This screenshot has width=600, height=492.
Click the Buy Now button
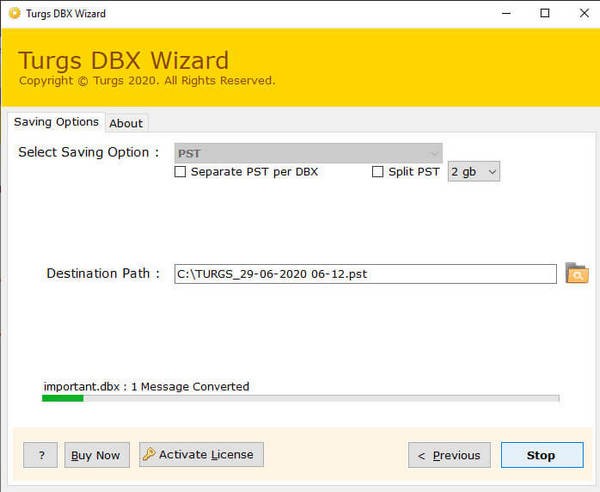pyautogui.click(x=97, y=455)
